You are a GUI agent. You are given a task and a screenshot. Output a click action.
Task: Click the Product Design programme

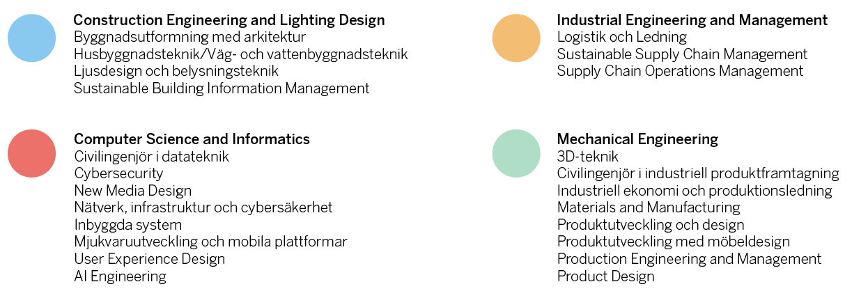click(x=605, y=276)
